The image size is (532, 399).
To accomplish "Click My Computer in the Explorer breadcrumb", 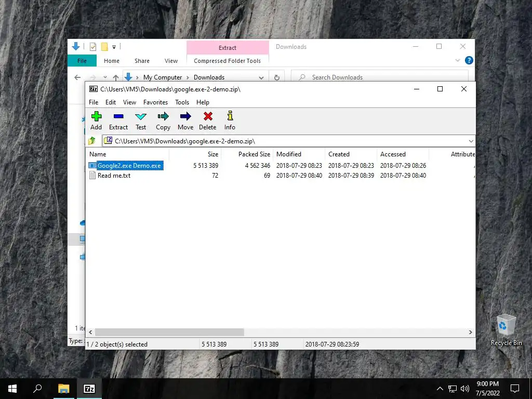I will pos(163,77).
